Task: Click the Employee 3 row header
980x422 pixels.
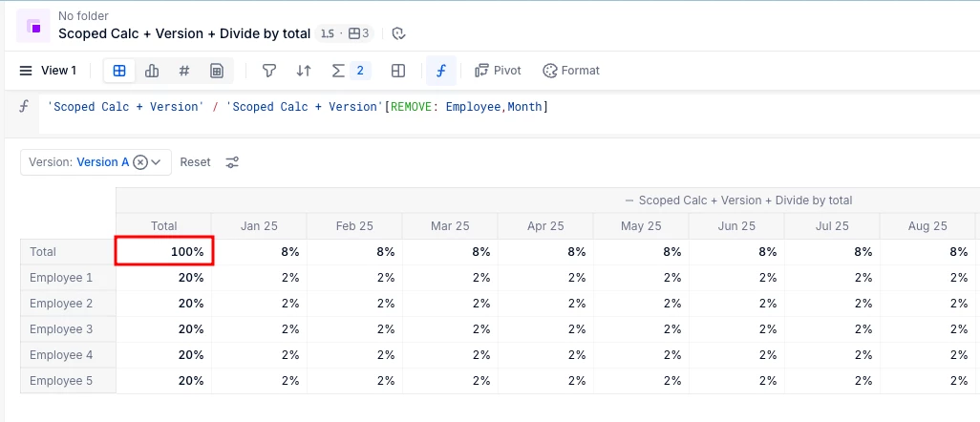Action: point(62,329)
